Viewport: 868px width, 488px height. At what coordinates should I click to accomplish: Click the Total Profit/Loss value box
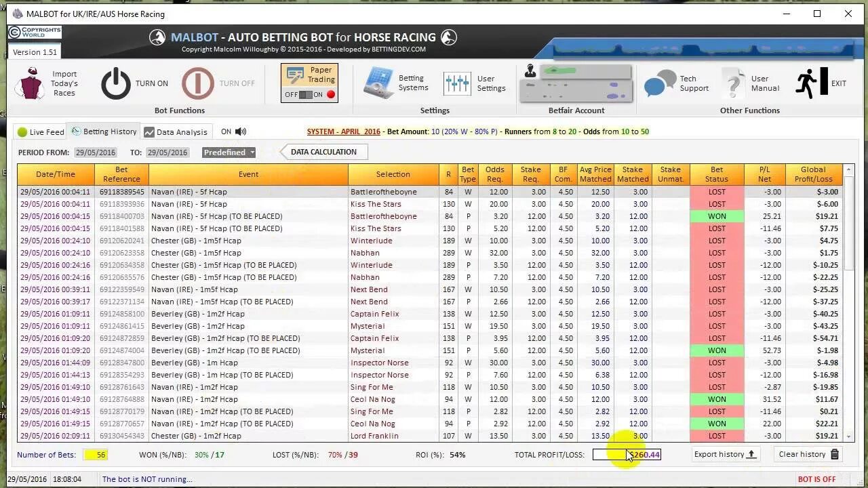(x=627, y=455)
